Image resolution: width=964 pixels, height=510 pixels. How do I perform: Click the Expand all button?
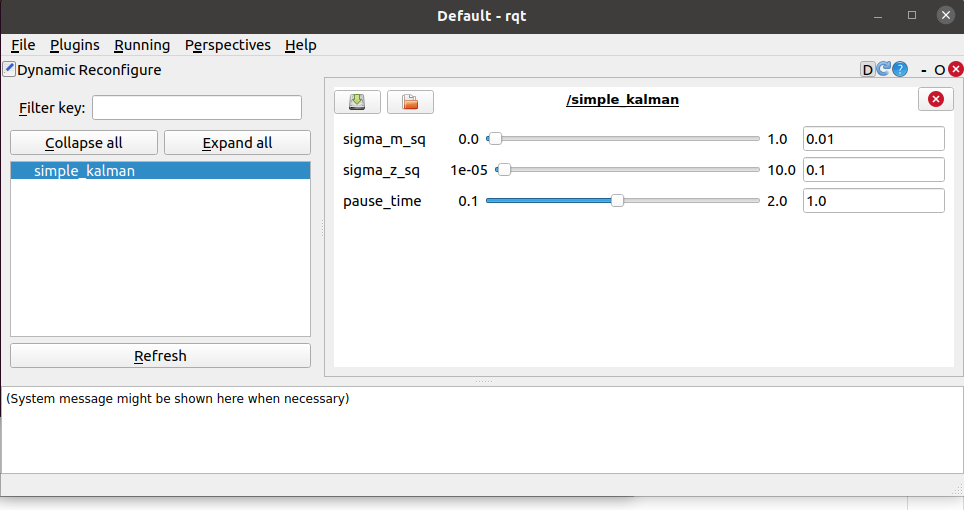(237, 143)
